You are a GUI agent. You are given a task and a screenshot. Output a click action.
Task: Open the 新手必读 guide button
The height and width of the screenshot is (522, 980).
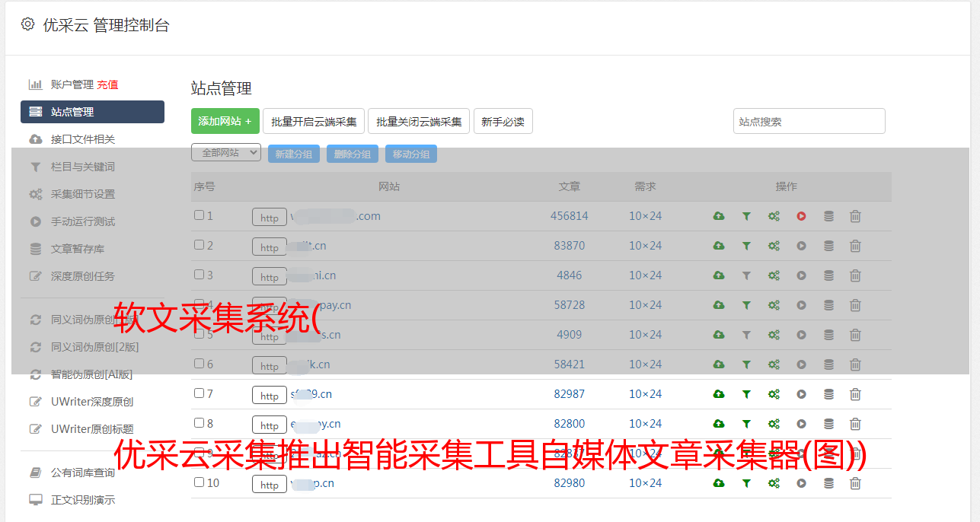click(503, 121)
